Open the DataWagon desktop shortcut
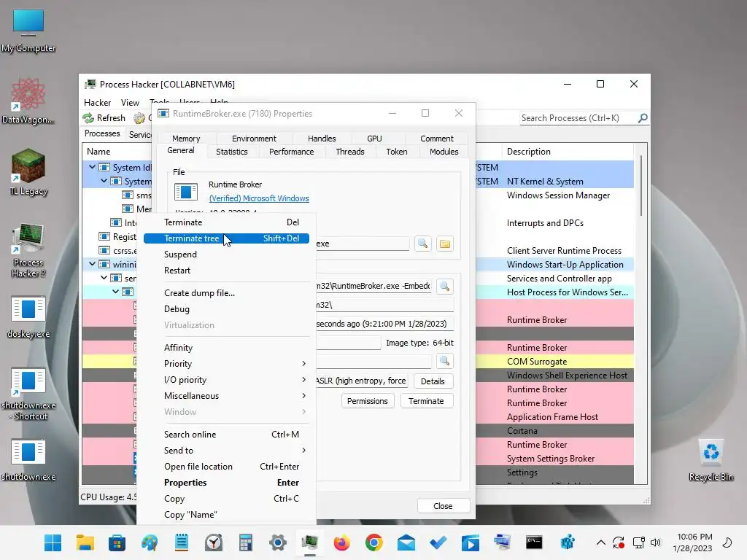This screenshot has width=747, height=560. click(x=28, y=101)
